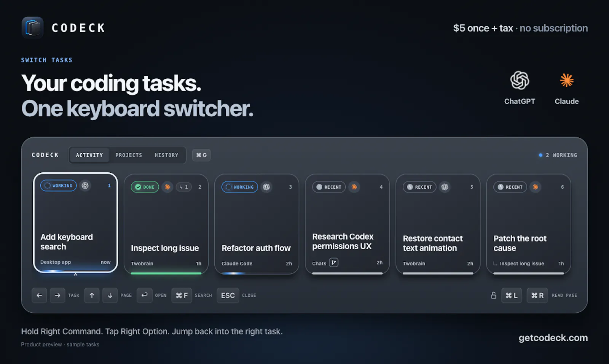The height and width of the screenshot is (364, 609).
Task: Click the Codeck app logo icon
Action: point(33,28)
